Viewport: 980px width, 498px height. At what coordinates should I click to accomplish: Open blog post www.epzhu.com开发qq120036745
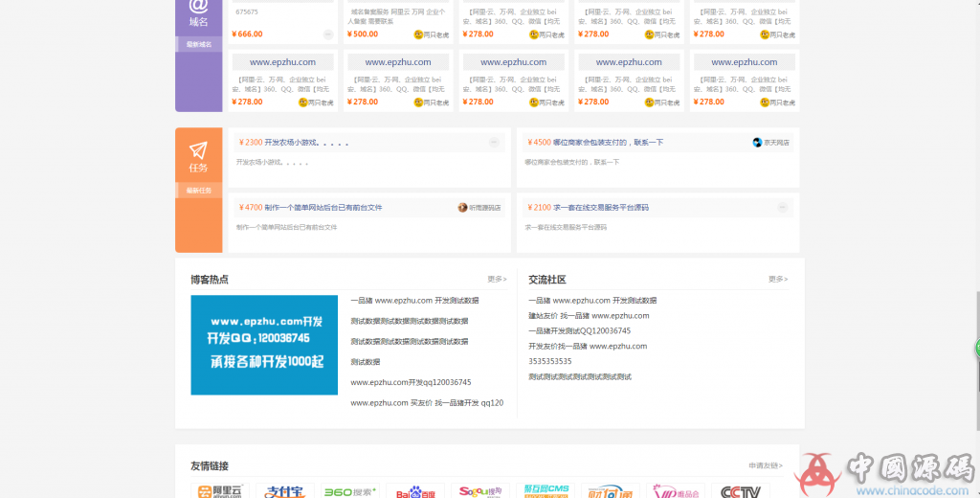[x=411, y=382]
